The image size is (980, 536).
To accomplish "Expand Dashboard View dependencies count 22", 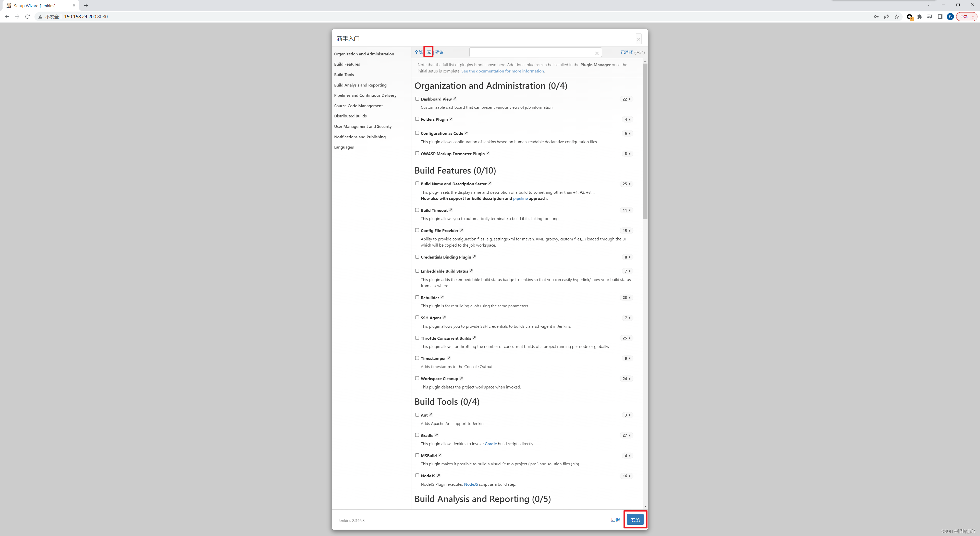I will pyautogui.click(x=626, y=99).
